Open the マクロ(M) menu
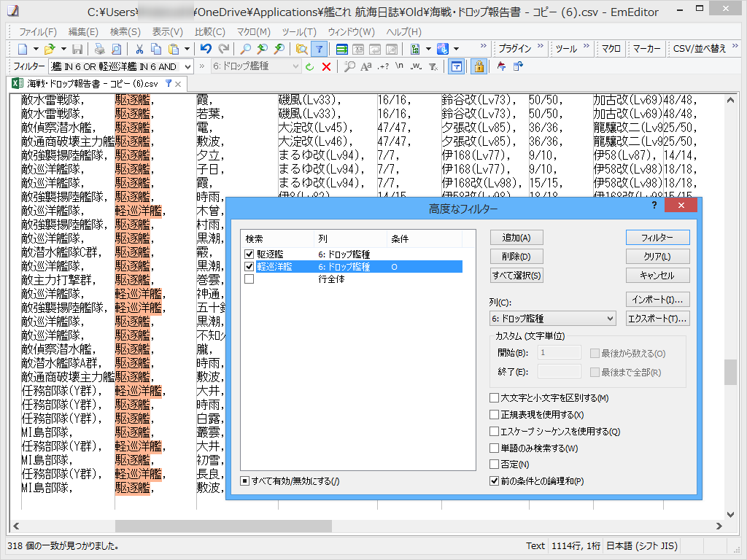Viewport: 747px width, 560px height. pyautogui.click(x=253, y=31)
